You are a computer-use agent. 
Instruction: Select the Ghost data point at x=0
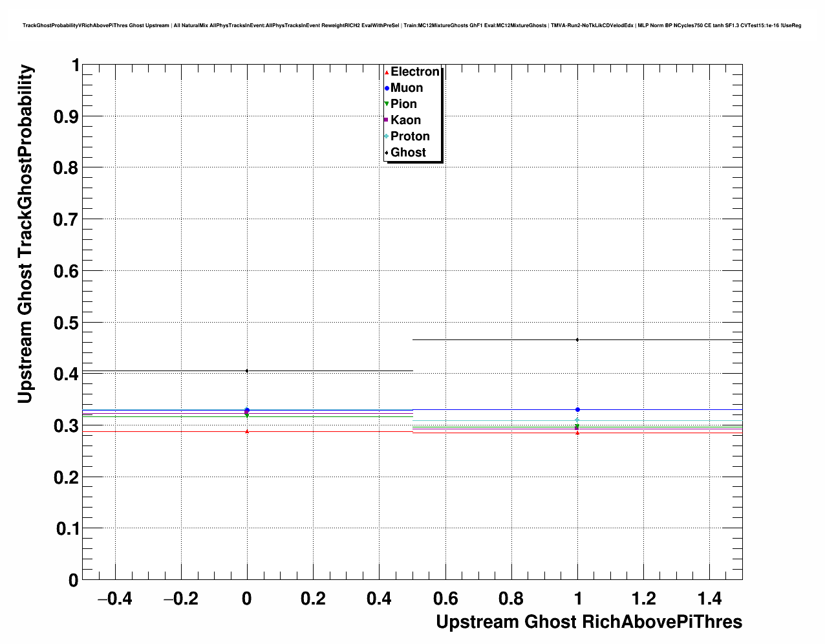(247, 370)
